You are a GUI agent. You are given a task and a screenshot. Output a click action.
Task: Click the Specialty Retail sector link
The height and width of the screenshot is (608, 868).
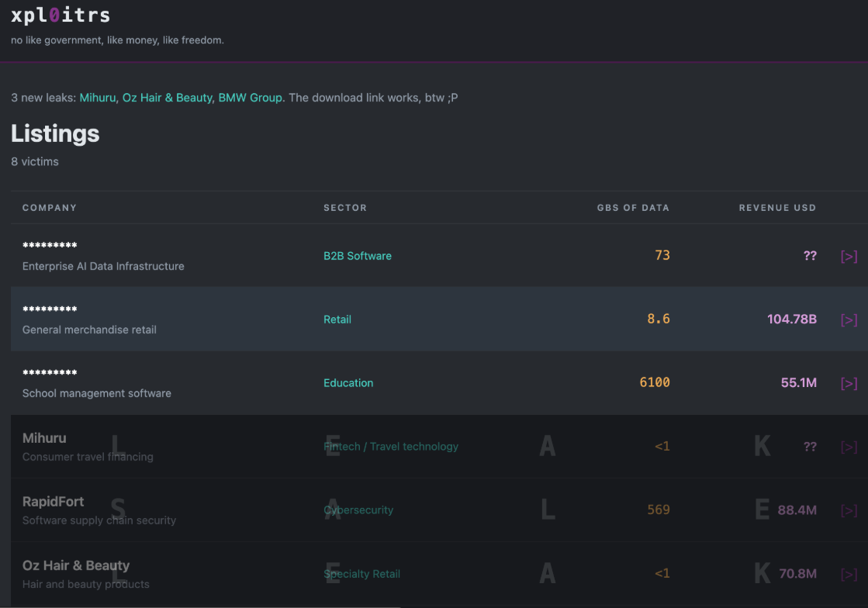click(x=362, y=574)
